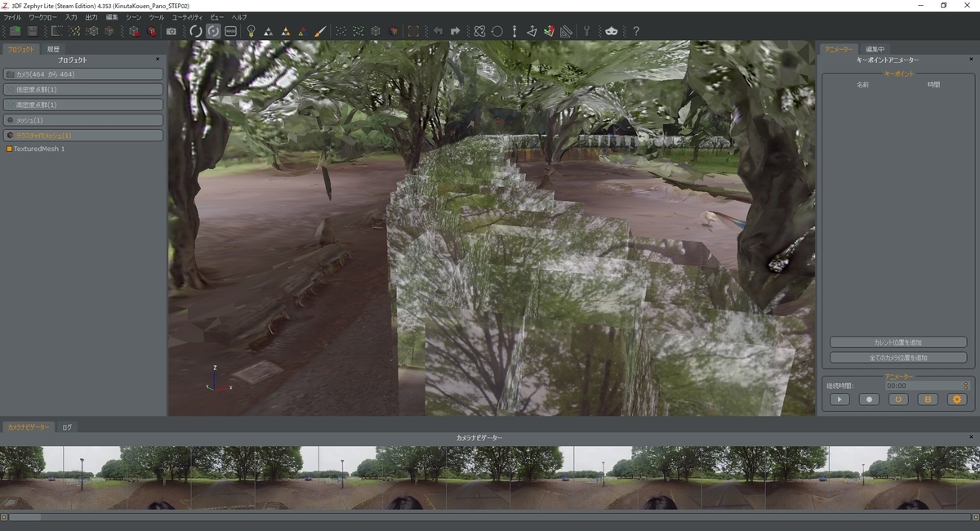The image size is (980, 531).
Task: Open the ファイル menu
Action: click(x=12, y=17)
